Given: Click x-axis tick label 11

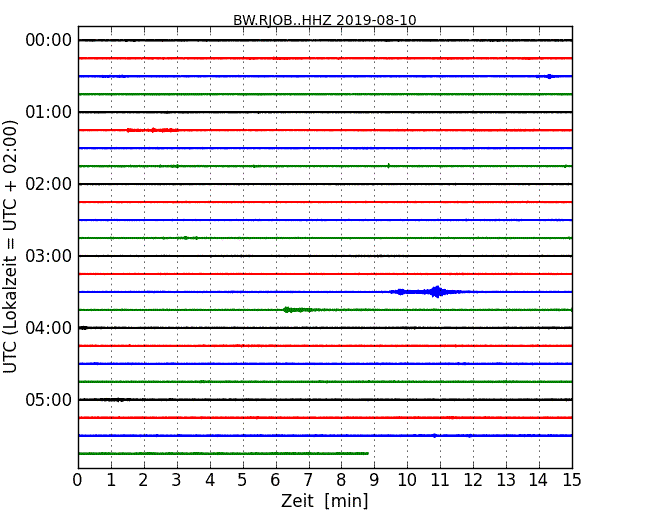Looking at the screenshot, I should coord(440,480).
